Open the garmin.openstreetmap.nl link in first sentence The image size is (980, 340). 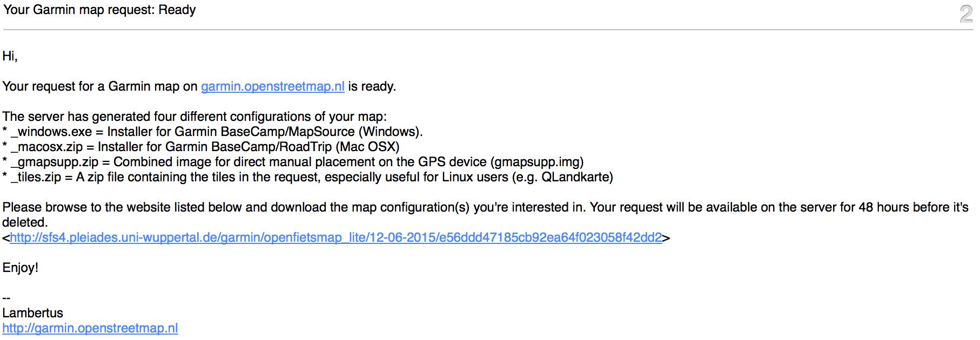273,86
